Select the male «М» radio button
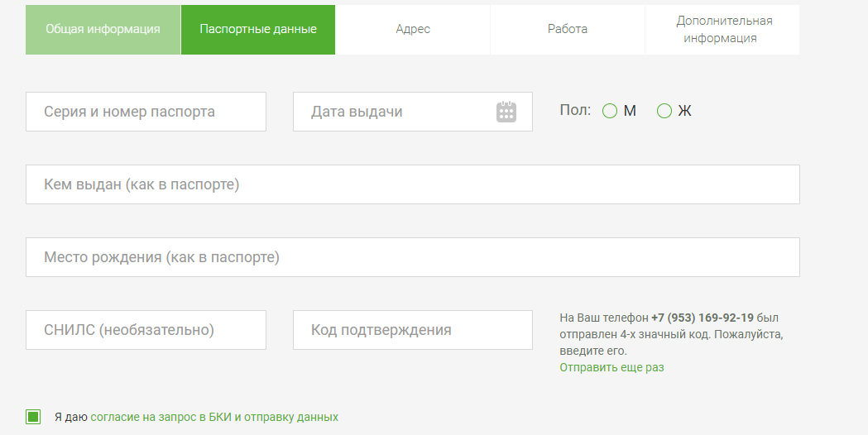 click(x=610, y=111)
